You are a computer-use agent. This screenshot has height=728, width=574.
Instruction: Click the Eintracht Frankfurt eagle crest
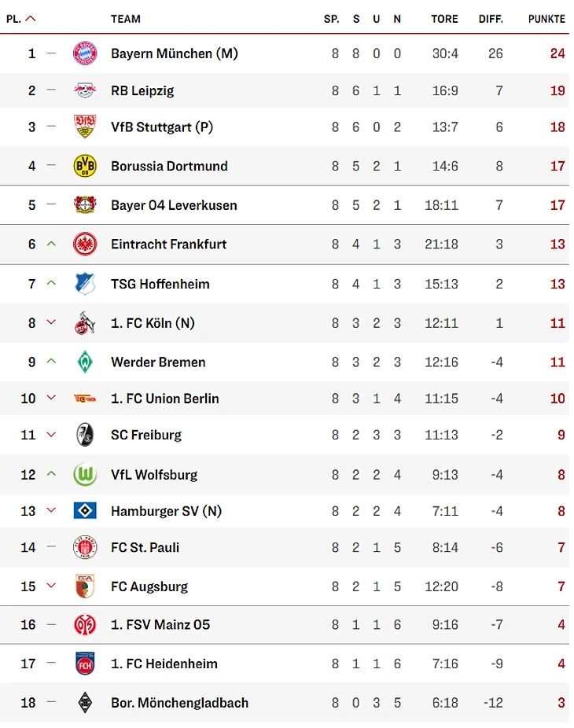85,245
